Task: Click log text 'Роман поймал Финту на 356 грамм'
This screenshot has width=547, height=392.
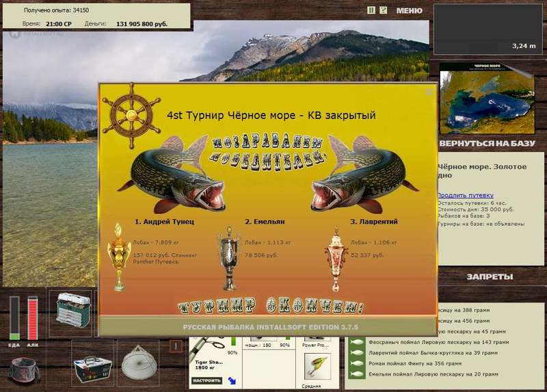Action: (415, 363)
